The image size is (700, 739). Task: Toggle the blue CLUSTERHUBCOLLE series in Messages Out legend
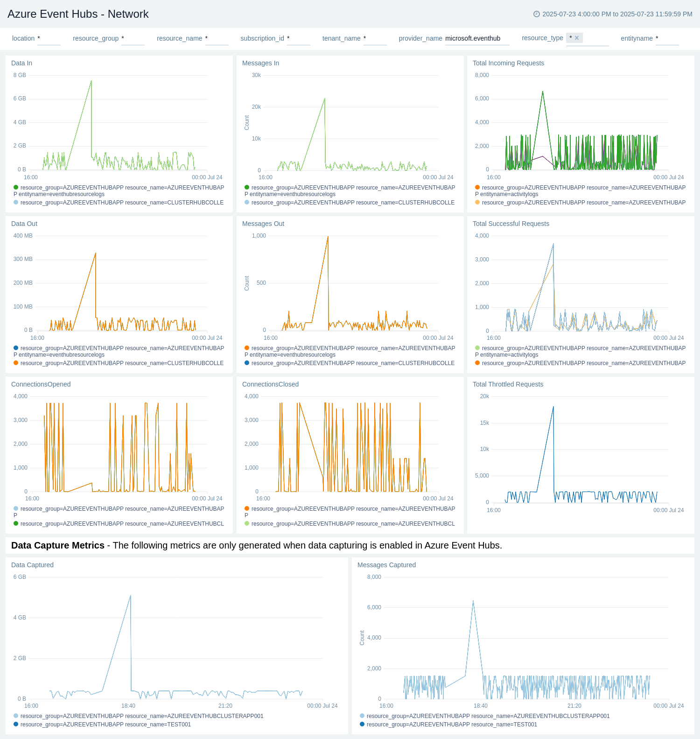350,363
